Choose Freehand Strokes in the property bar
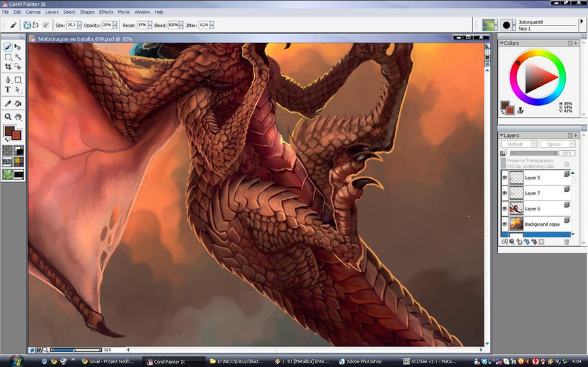Screen dimensions: 588x367 coord(27,25)
